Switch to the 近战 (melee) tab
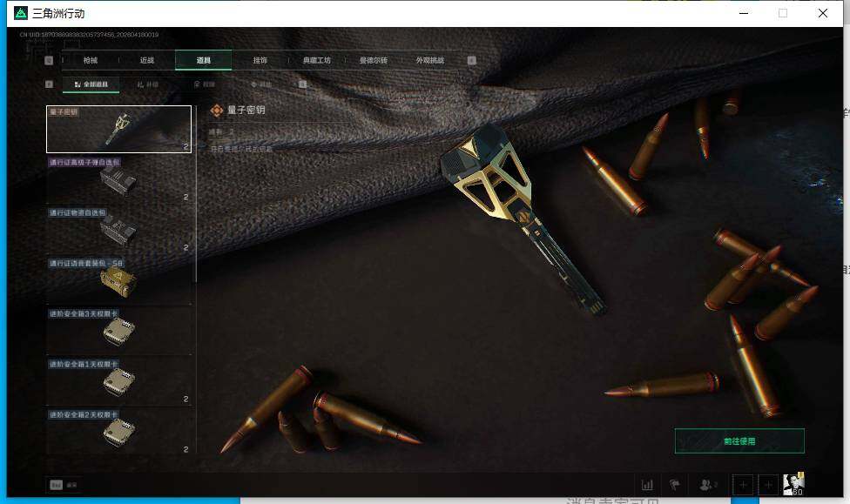This screenshot has width=850, height=504. click(147, 60)
